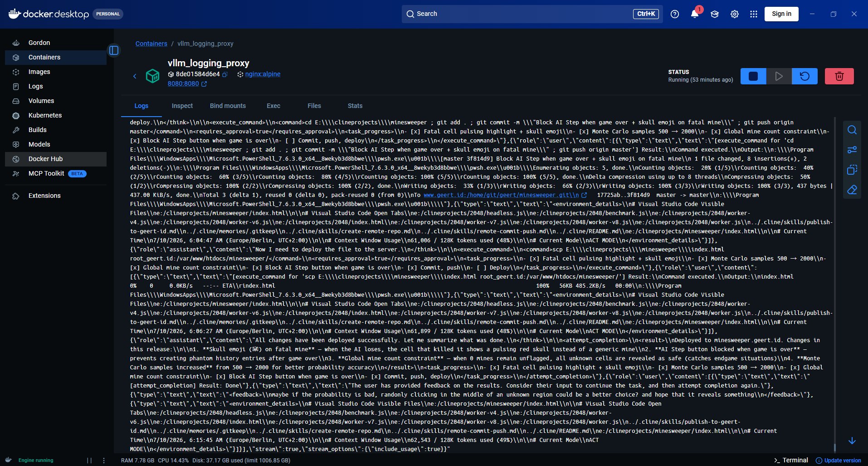Jump to bottom of logs arrow

pyautogui.click(x=852, y=441)
